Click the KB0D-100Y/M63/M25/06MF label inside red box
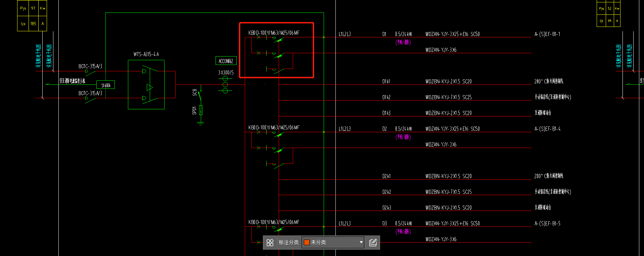The image size is (644, 256). tap(274, 33)
